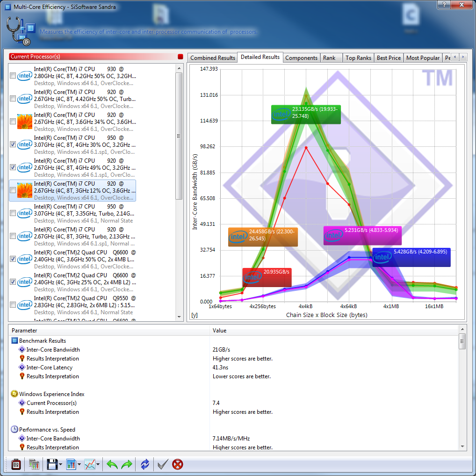The width and height of the screenshot is (476, 476).
Task: Click the magenta 5.231GB/s chart label
Action: pyautogui.click(x=362, y=235)
